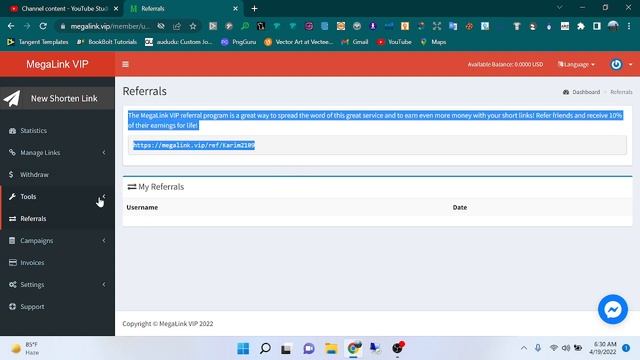Click the volume icon in system tray

tap(566, 348)
